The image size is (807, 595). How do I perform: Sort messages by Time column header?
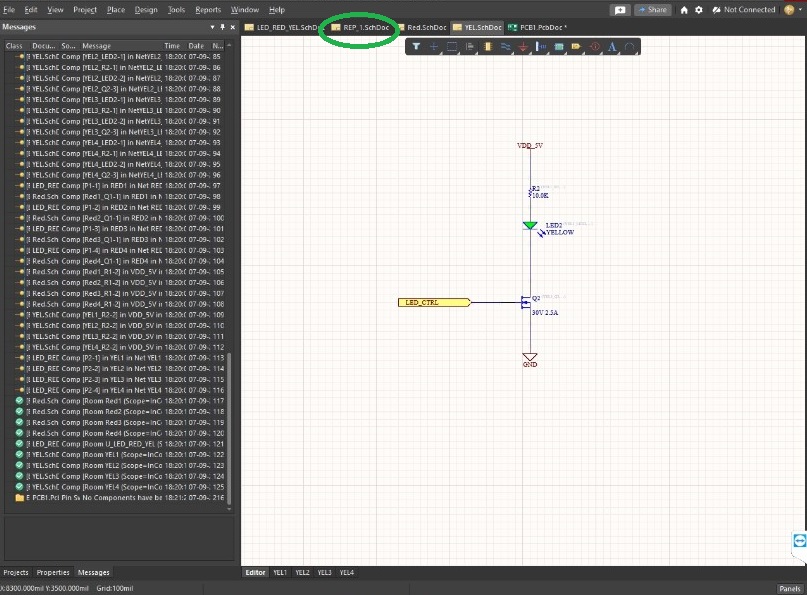point(172,46)
